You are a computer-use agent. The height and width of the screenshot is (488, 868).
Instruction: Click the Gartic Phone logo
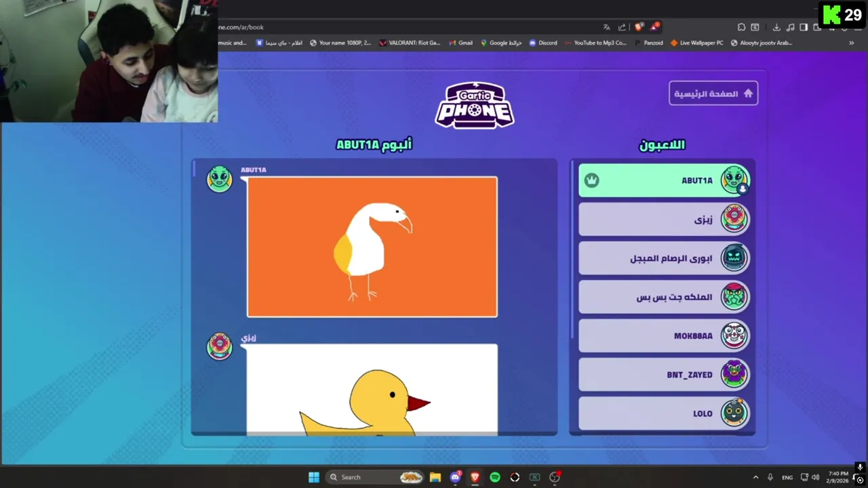[x=475, y=105]
